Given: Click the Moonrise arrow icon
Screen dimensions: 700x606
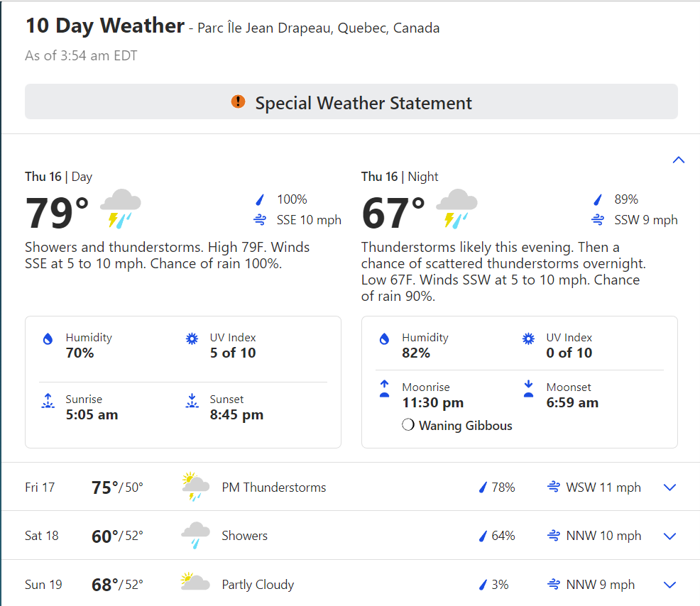Looking at the screenshot, I should [x=384, y=389].
